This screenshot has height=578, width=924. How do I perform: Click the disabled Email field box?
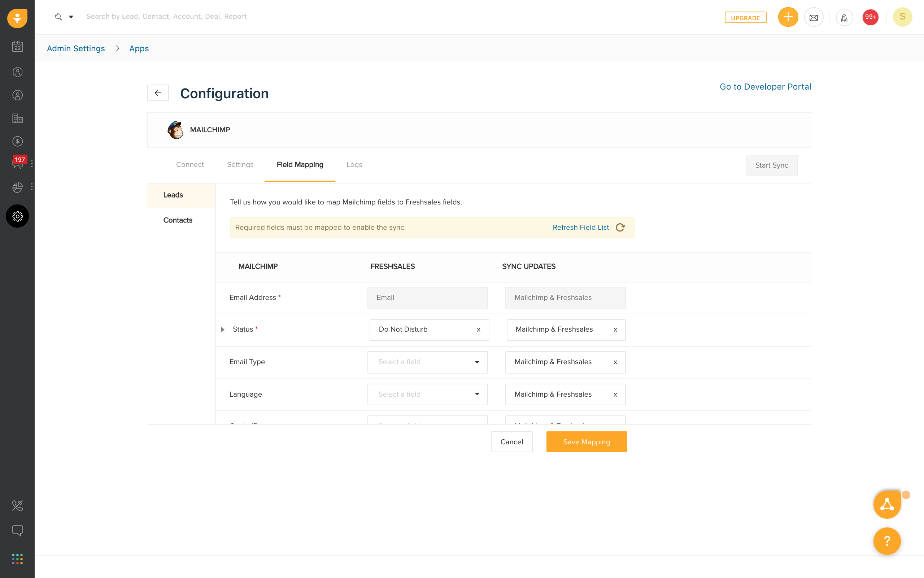[x=427, y=298]
